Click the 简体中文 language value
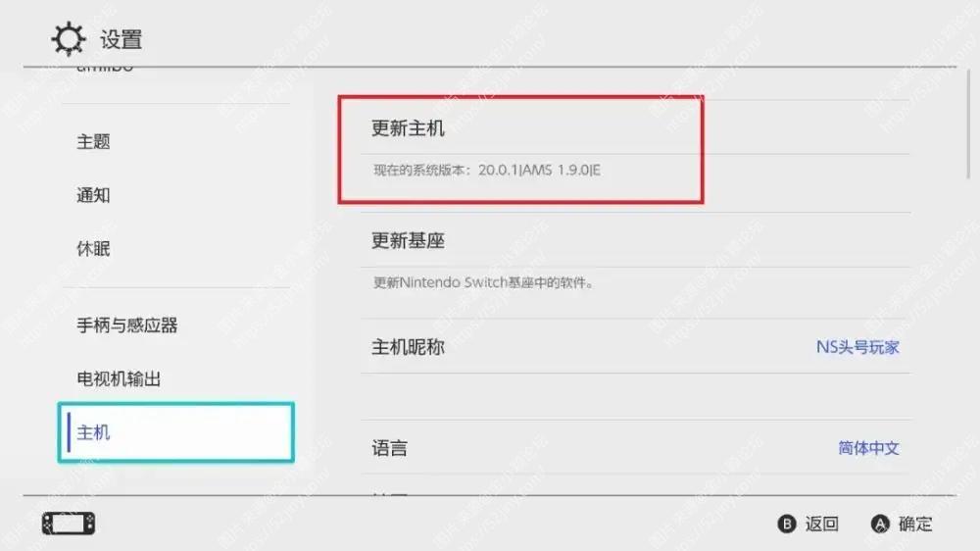Viewport: 980px width, 551px height. (x=868, y=448)
